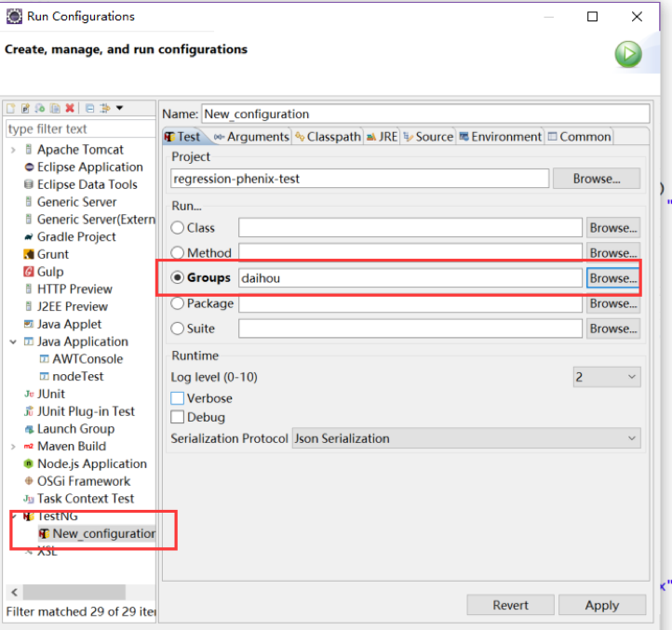The height and width of the screenshot is (630, 672).
Task: Click the Duplicate launch configuration icon
Action: point(55,108)
